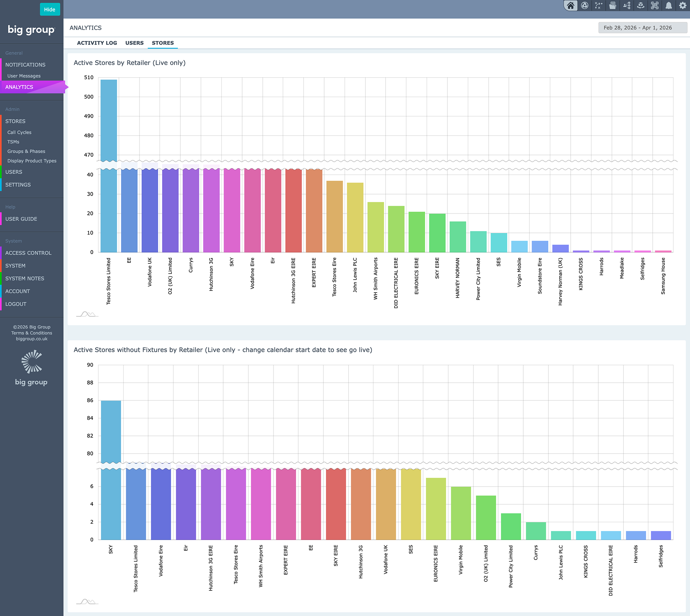The width and height of the screenshot is (690, 616).
Task: Click the settings gear icon top right
Action: coord(683,6)
